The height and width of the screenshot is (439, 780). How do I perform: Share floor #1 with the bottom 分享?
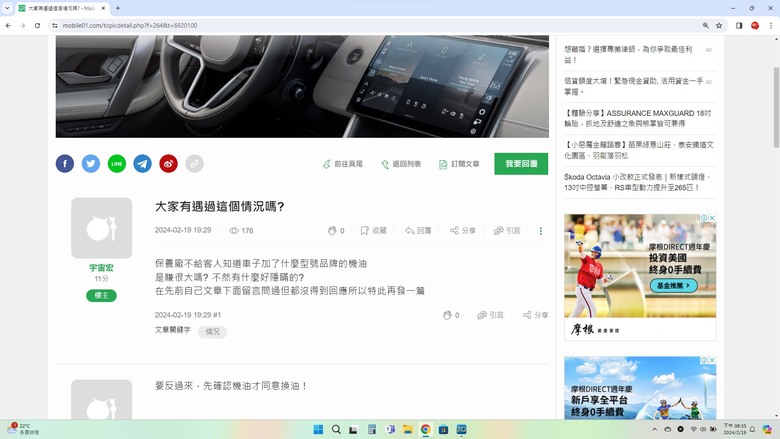click(x=535, y=315)
